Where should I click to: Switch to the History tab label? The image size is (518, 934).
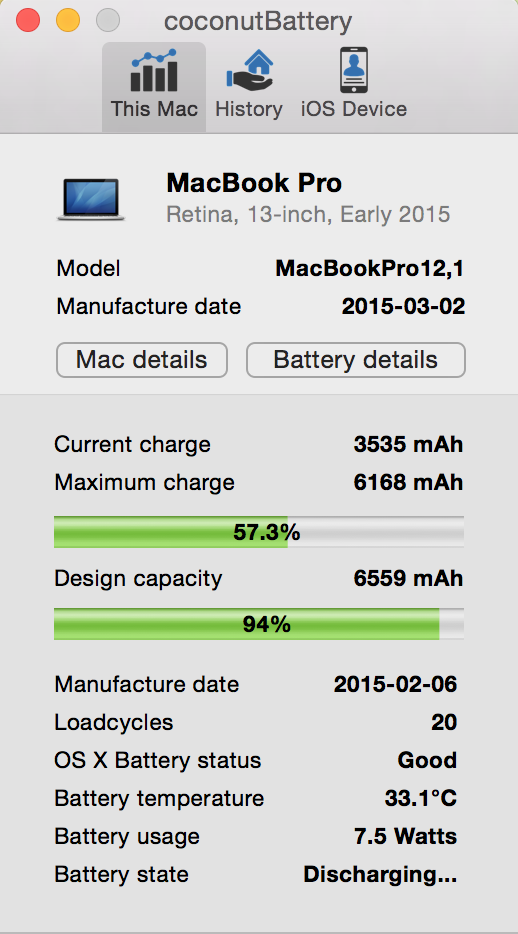tap(249, 109)
